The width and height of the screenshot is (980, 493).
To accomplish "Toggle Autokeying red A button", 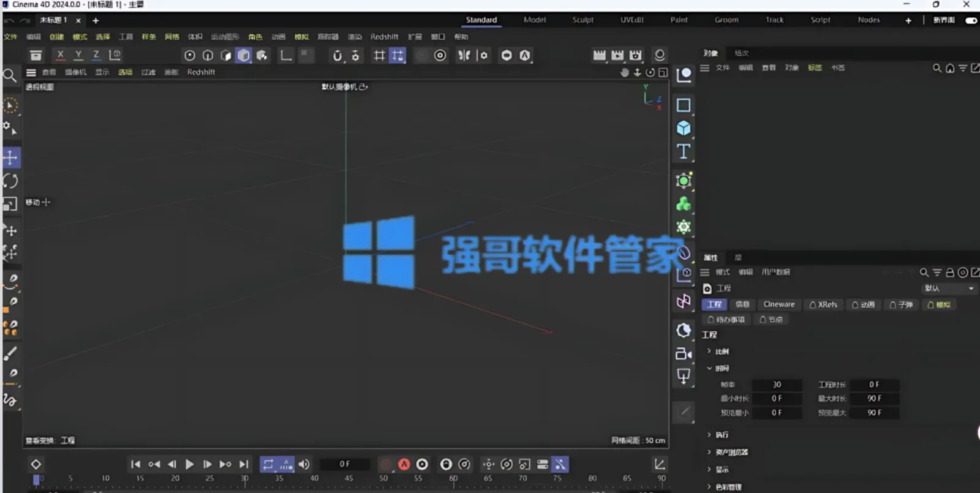I will (x=404, y=464).
